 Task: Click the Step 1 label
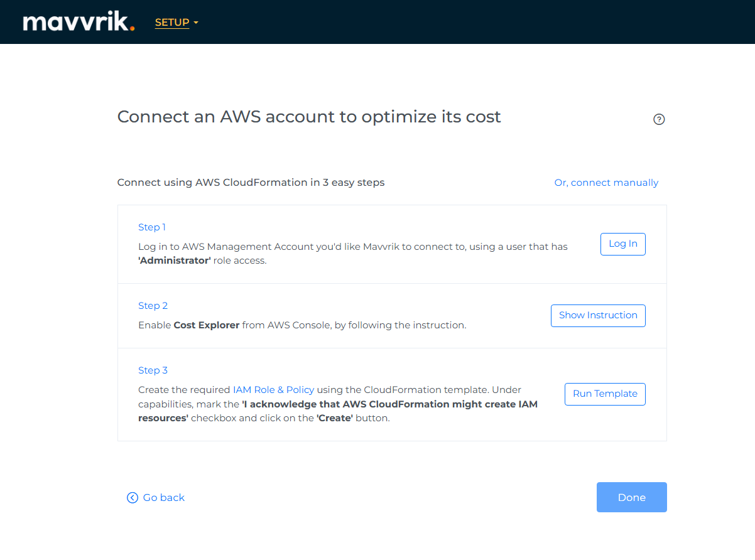point(152,227)
